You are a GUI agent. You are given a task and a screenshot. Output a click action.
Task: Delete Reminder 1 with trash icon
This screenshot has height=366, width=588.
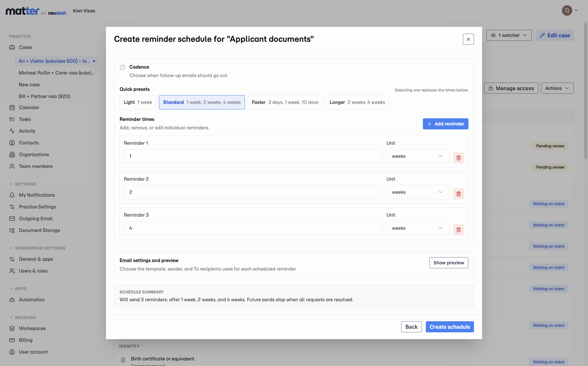click(458, 158)
